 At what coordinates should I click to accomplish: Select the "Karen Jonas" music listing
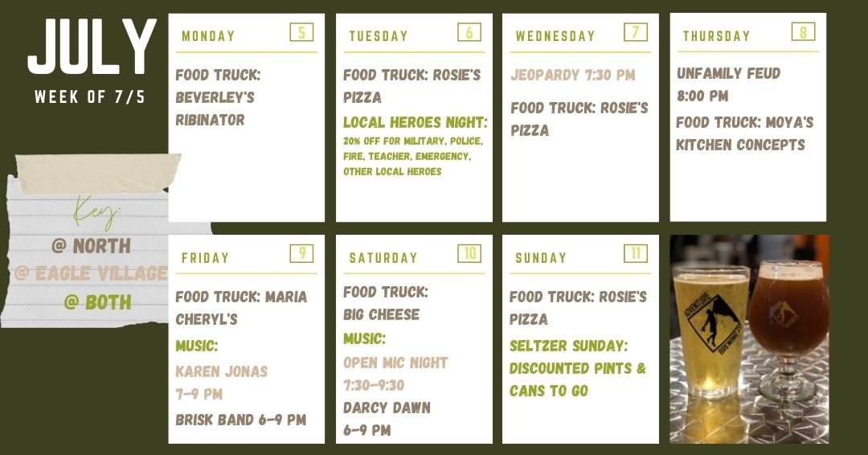point(222,371)
